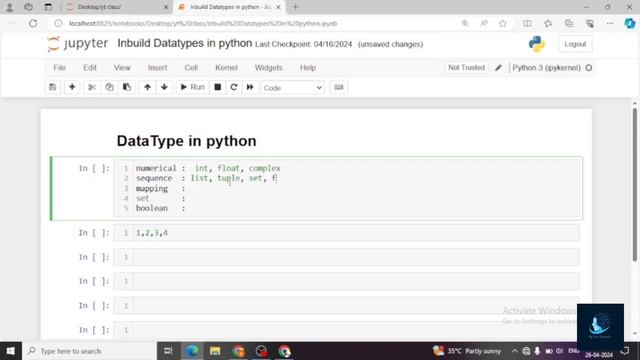Open Task View on the taskbar
Image resolution: width=640 pixels, height=360 pixels.
pos(168,351)
